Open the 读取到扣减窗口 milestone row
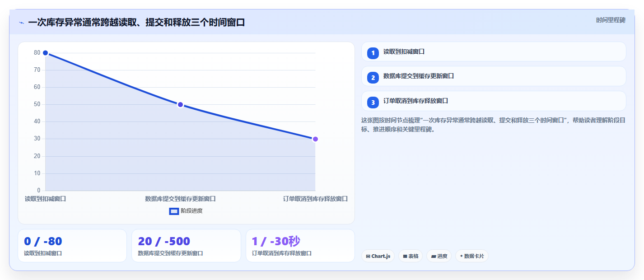The width and height of the screenshot is (644, 280). (x=494, y=51)
